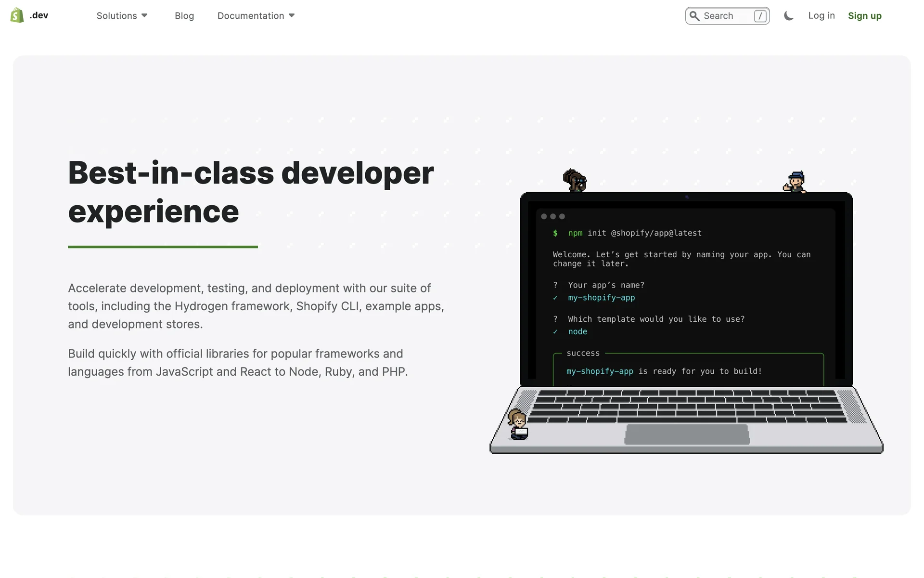This screenshot has height=578, width=924.
Task: Click the pixel character holding a laptop
Action: pyautogui.click(x=518, y=425)
